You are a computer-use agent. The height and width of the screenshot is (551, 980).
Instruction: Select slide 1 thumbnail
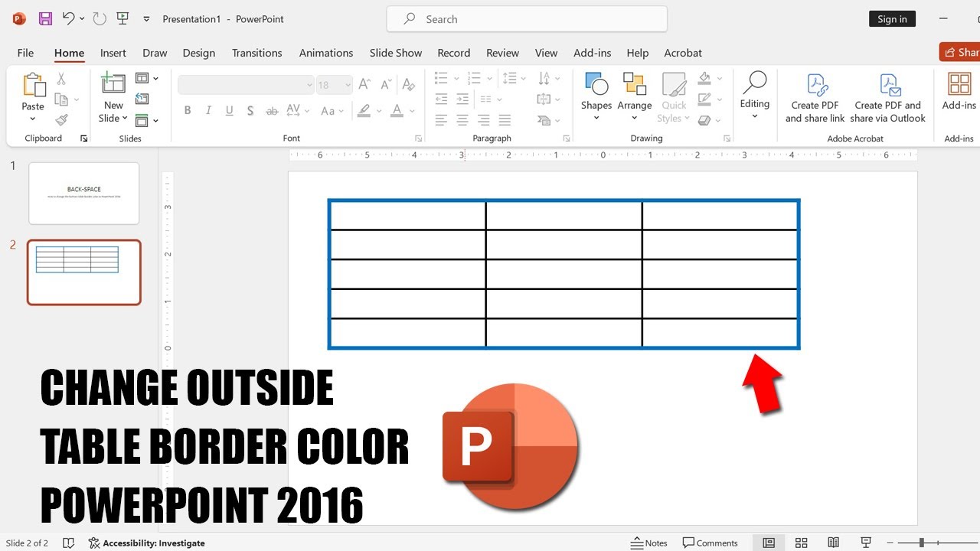click(84, 193)
